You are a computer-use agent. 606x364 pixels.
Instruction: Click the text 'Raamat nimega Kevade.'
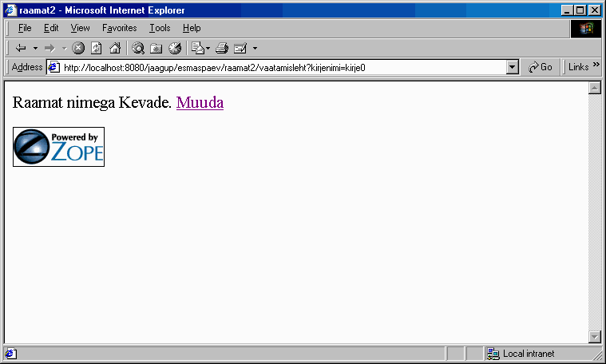(x=92, y=102)
